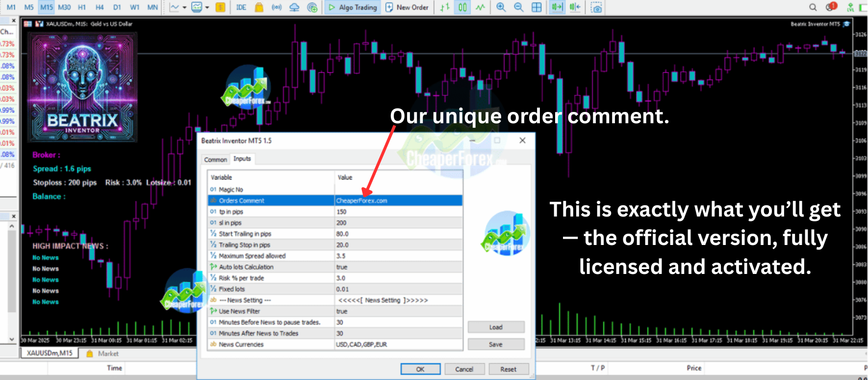Click the Beatrix Inventor MT5 expert hat icon
Image resolution: width=868 pixels, height=380 pixels.
click(x=846, y=24)
